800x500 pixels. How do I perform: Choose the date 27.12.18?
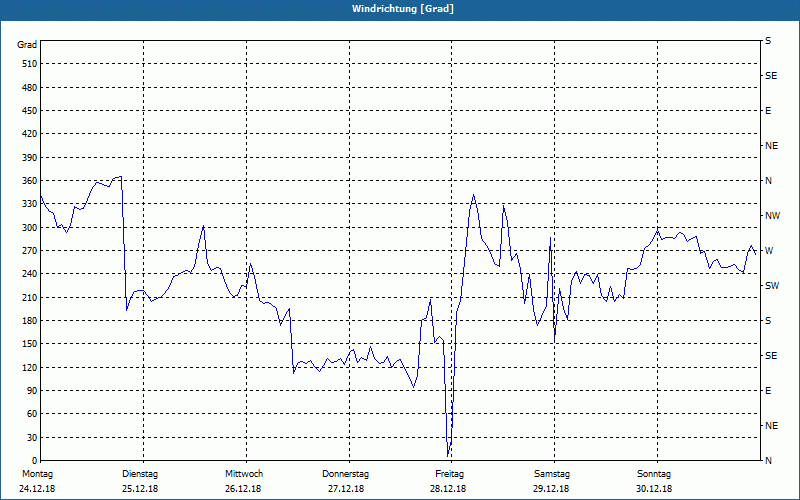click(346, 489)
